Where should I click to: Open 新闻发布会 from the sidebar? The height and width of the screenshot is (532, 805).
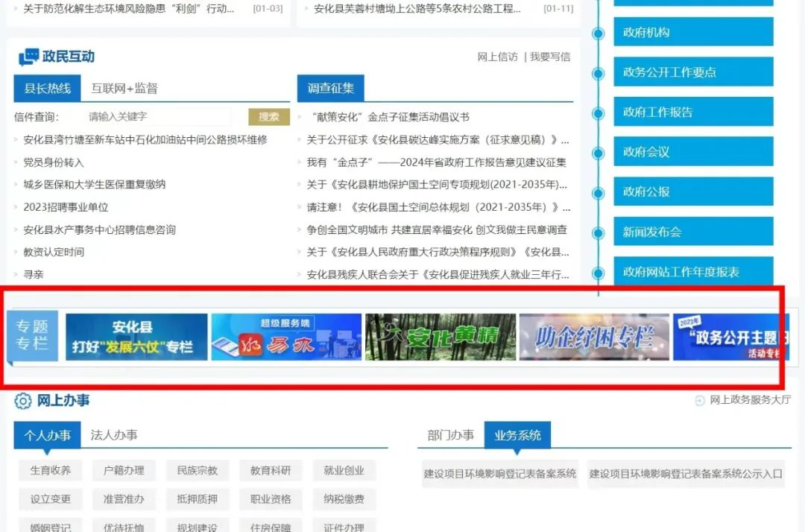pos(692,232)
